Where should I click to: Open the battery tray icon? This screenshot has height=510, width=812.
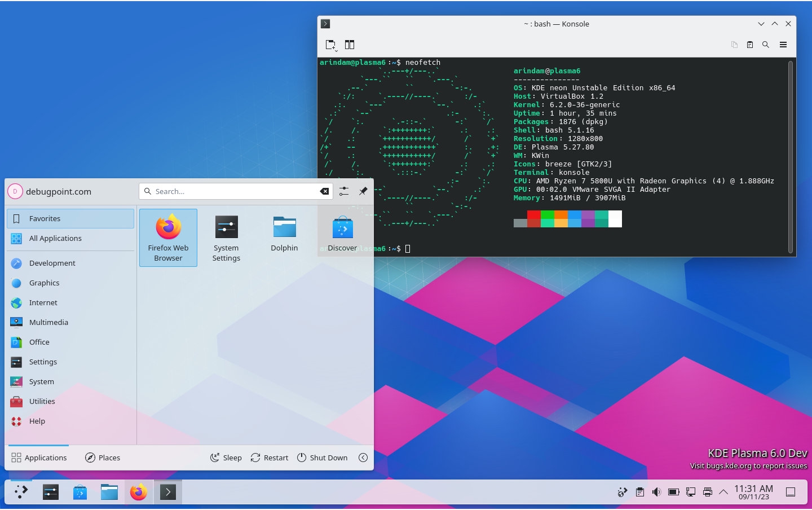coord(673,492)
